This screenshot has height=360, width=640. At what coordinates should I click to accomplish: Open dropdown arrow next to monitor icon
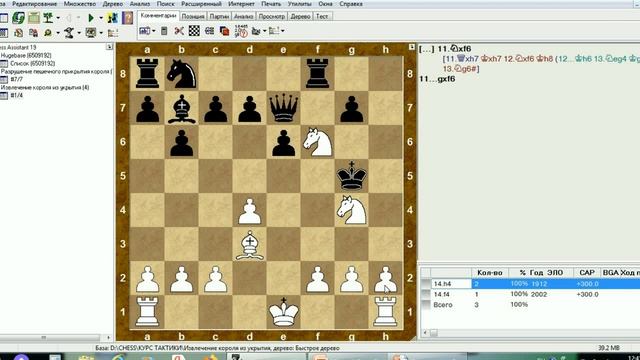coord(101,33)
